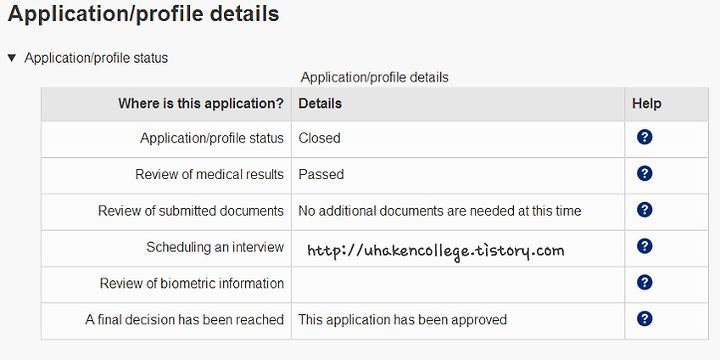Open help for Application/profile status row
Screen dimensions: 720x360
pos(644,137)
